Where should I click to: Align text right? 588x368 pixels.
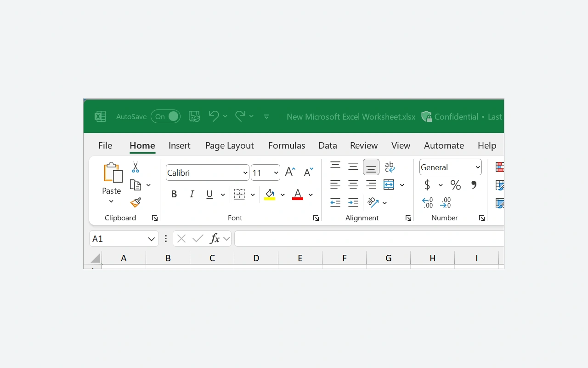click(x=371, y=185)
